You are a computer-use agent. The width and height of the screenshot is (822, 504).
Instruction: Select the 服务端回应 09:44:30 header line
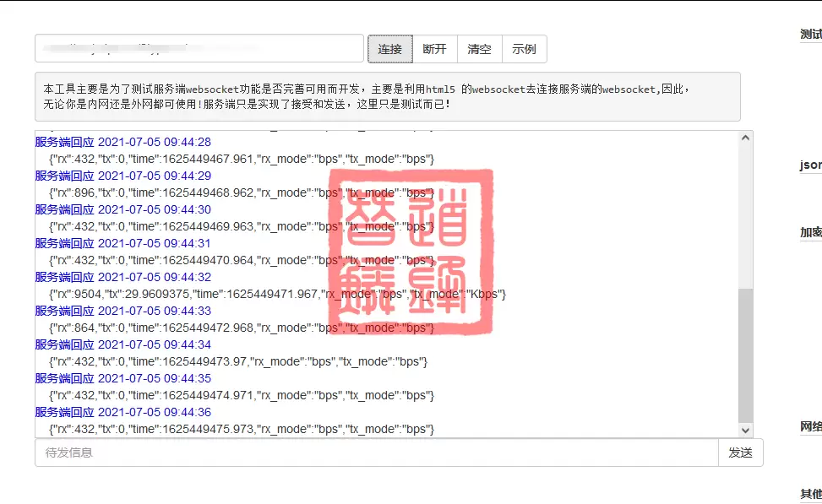[x=123, y=209]
